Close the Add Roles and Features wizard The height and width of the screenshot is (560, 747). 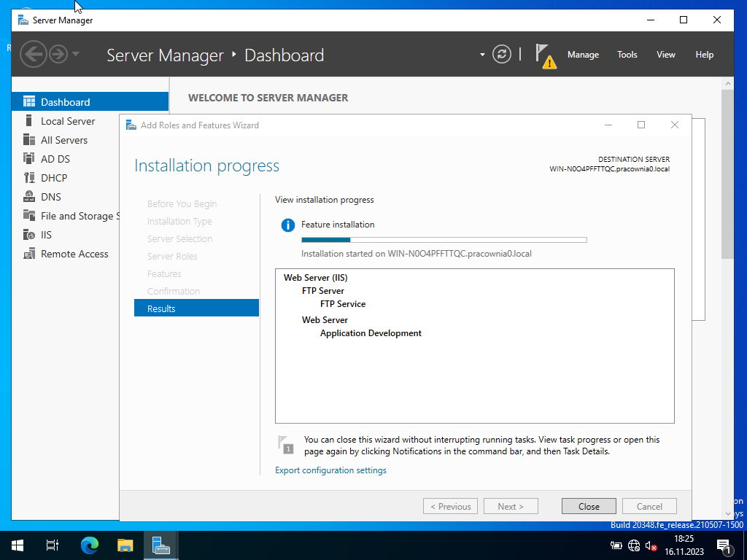pos(589,506)
